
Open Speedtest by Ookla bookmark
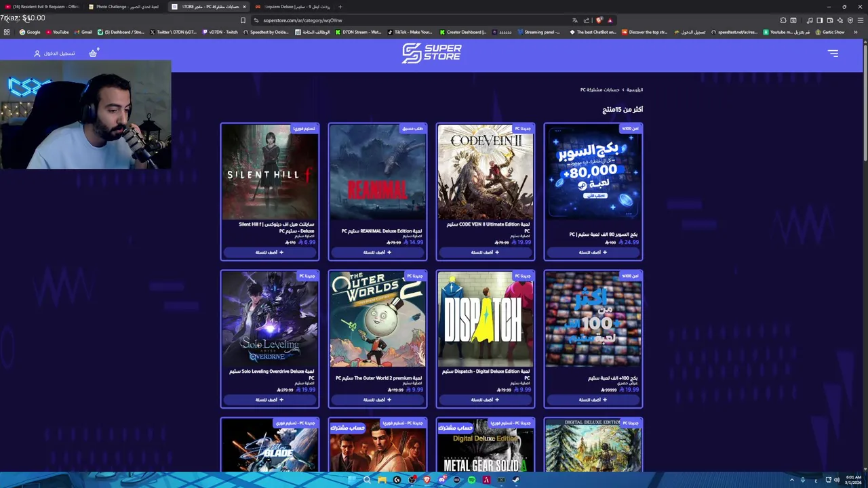pos(265,32)
